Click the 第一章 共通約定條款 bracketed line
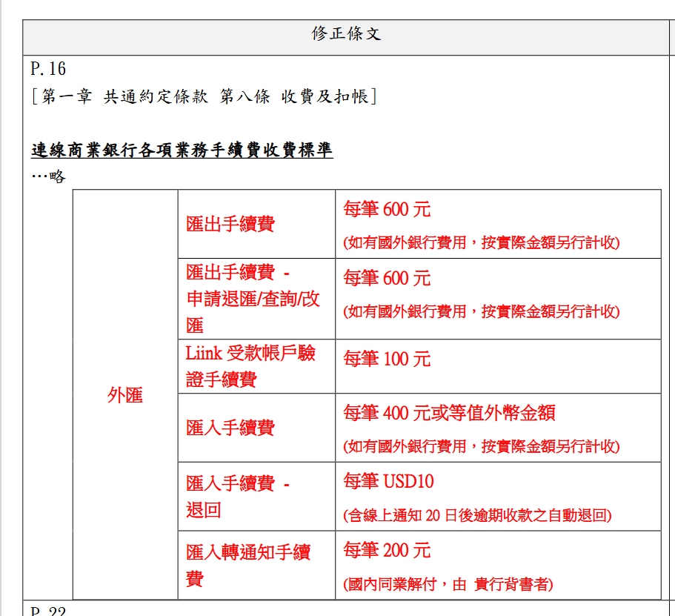The width and height of the screenshot is (675, 616). click(x=204, y=96)
